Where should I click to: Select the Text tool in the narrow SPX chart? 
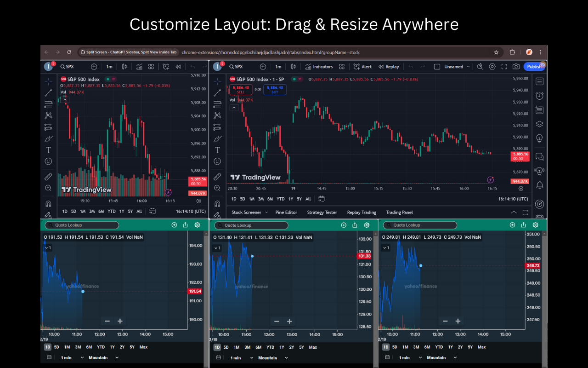pyautogui.click(x=48, y=150)
